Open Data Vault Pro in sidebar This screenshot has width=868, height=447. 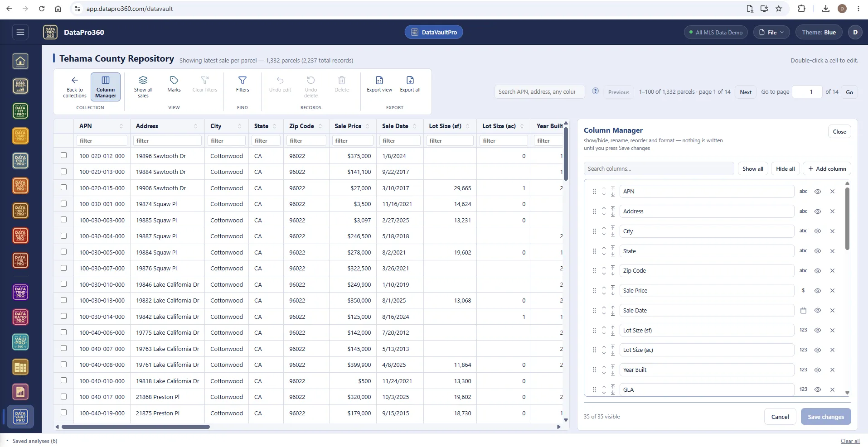point(20,417)
